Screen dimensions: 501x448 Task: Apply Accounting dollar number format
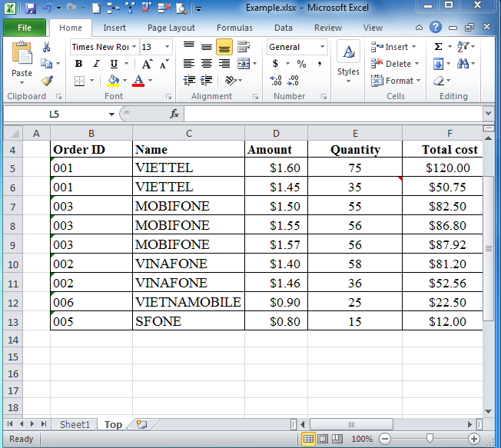(275, 64)
